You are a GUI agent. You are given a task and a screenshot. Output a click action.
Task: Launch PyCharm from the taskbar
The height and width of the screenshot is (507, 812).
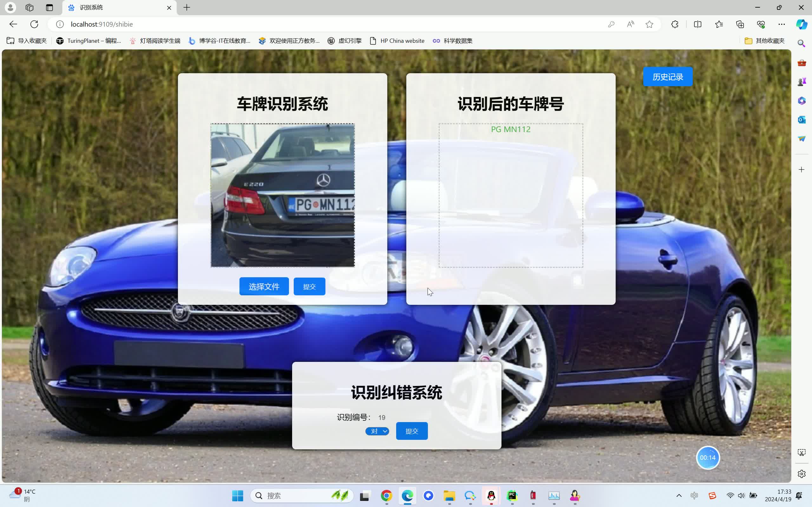pos(512,496)
